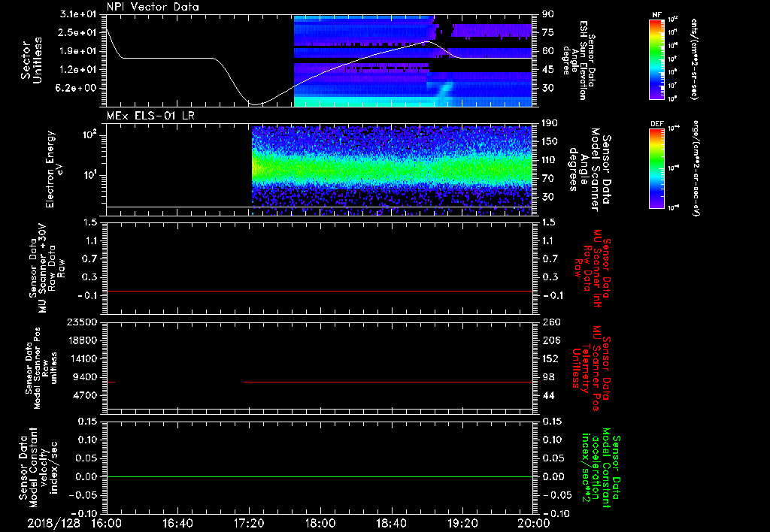
Task: Click the "18:00" time axis tick label
Action: pos(320,523)
